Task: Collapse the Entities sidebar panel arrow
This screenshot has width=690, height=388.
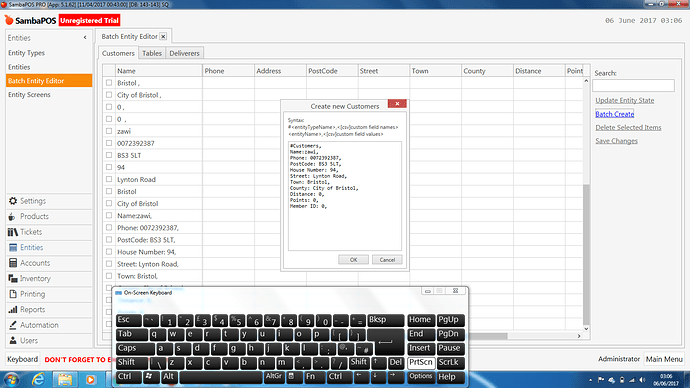Action: (85, 38)
